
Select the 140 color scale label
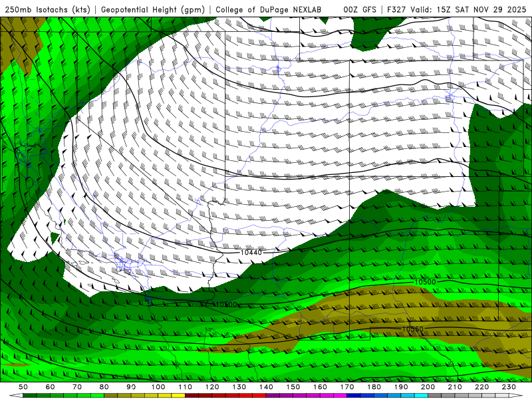coord(266,387)
